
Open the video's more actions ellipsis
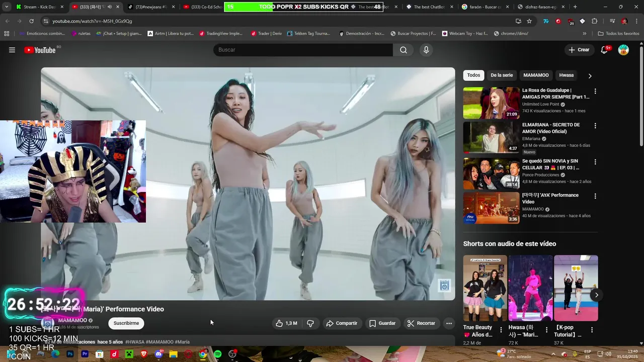449,323
